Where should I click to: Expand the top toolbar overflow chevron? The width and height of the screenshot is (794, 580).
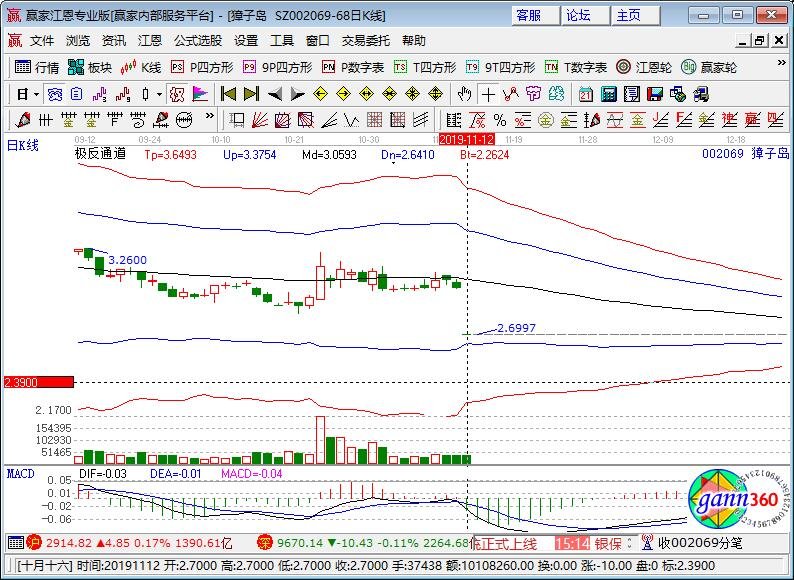click(781, 63)
